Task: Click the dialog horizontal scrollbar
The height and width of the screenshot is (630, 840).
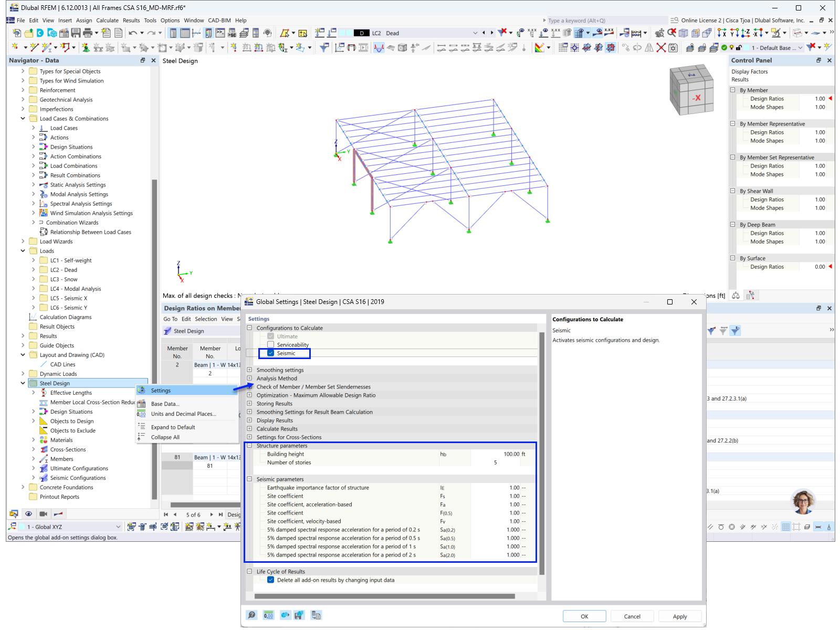Action: (x=385, y=596)
